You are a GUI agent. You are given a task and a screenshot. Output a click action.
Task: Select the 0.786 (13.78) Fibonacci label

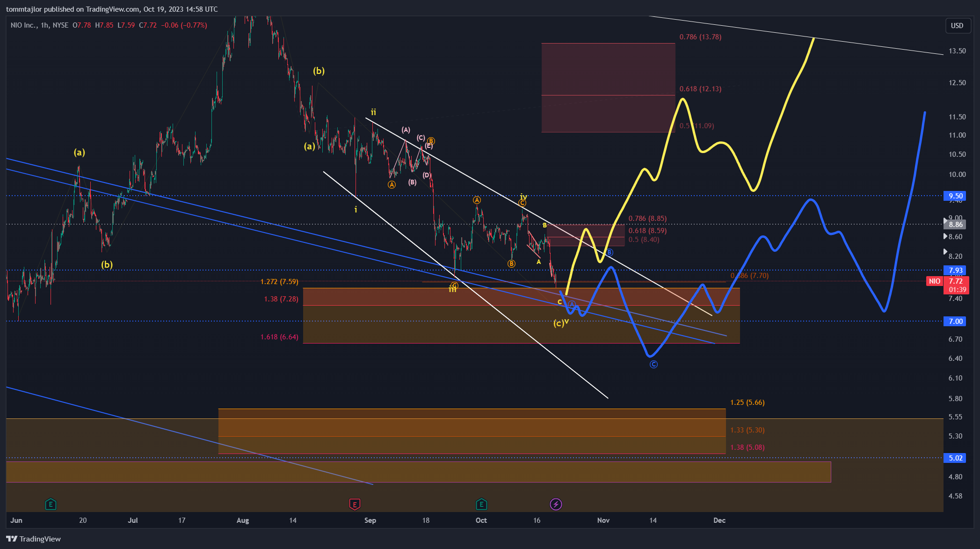pyautogui.click(x=700, y=37)
